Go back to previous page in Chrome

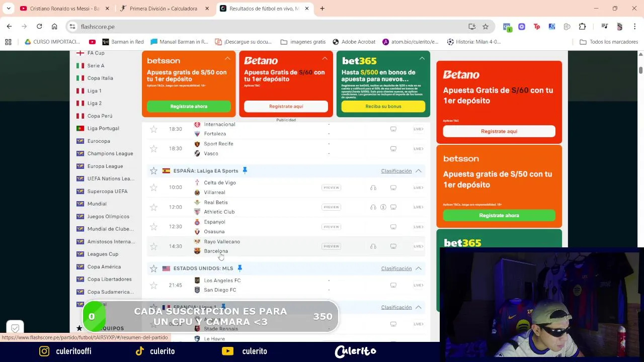pos(9,26)
